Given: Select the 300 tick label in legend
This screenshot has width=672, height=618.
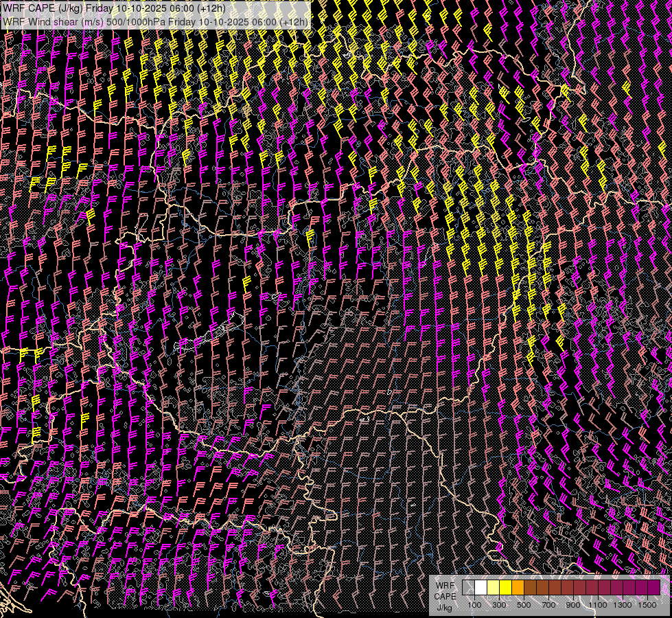Looking at the screenshot, I should coord(499,605).
